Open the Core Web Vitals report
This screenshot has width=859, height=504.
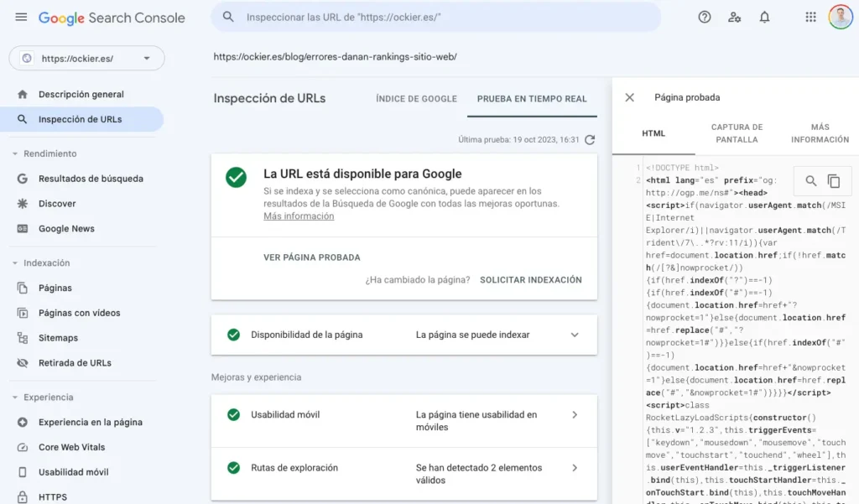point(72,447)
